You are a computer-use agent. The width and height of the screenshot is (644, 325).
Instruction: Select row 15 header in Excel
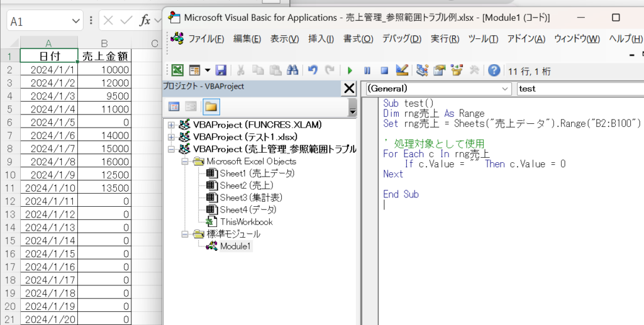click(10, 241)
